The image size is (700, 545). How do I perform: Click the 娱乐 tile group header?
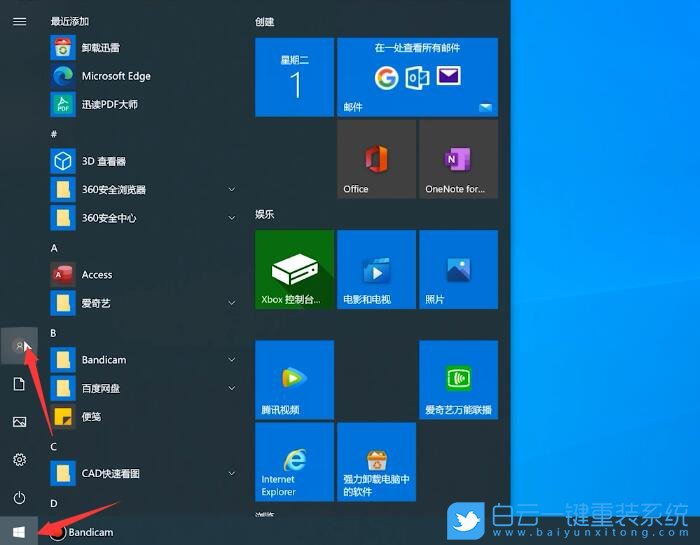[x=264, y=214]
